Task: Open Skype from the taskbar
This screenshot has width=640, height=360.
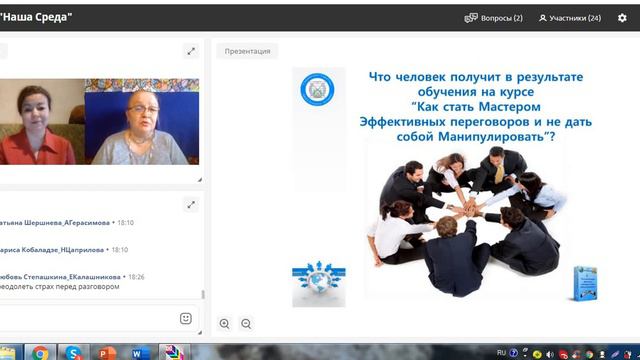Action: 73,353
